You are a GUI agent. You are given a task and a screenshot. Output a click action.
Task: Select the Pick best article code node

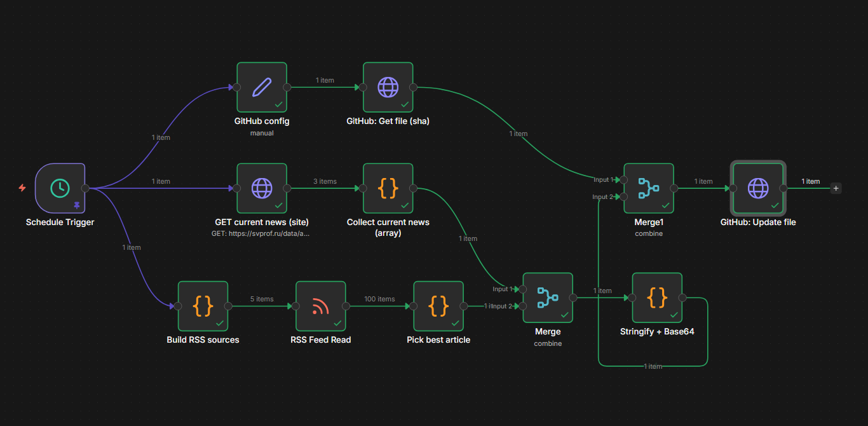(438, 306)
